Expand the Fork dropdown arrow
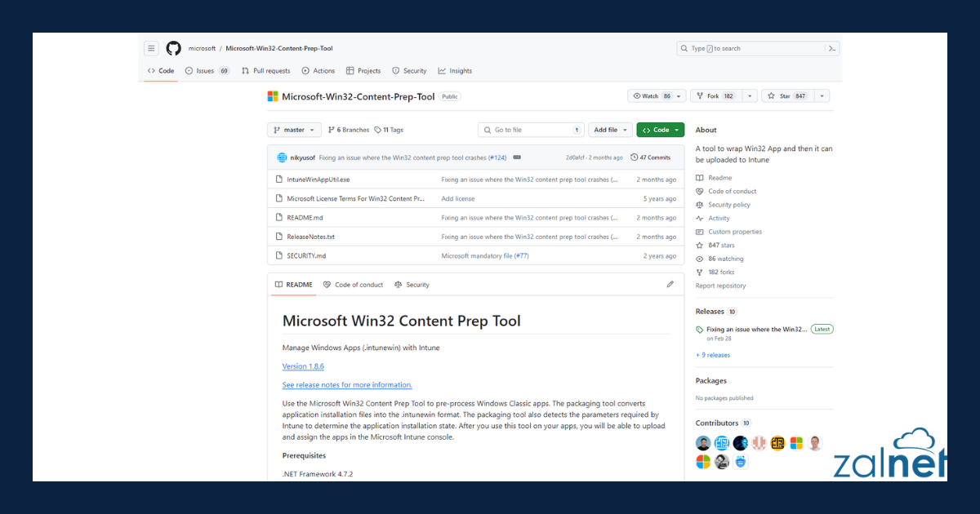Viewport: 980px width, 514px height. point(750,95)
